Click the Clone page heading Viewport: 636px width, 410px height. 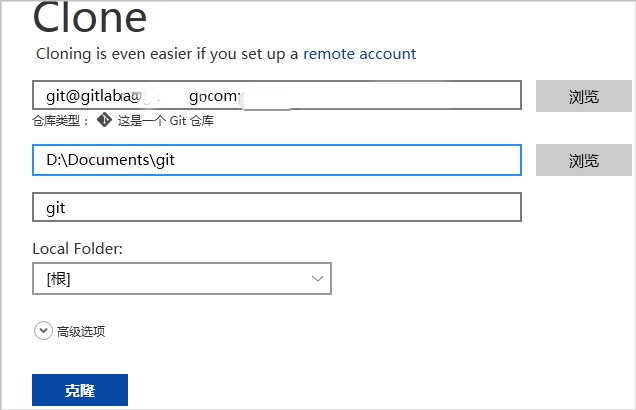[90, 18]
